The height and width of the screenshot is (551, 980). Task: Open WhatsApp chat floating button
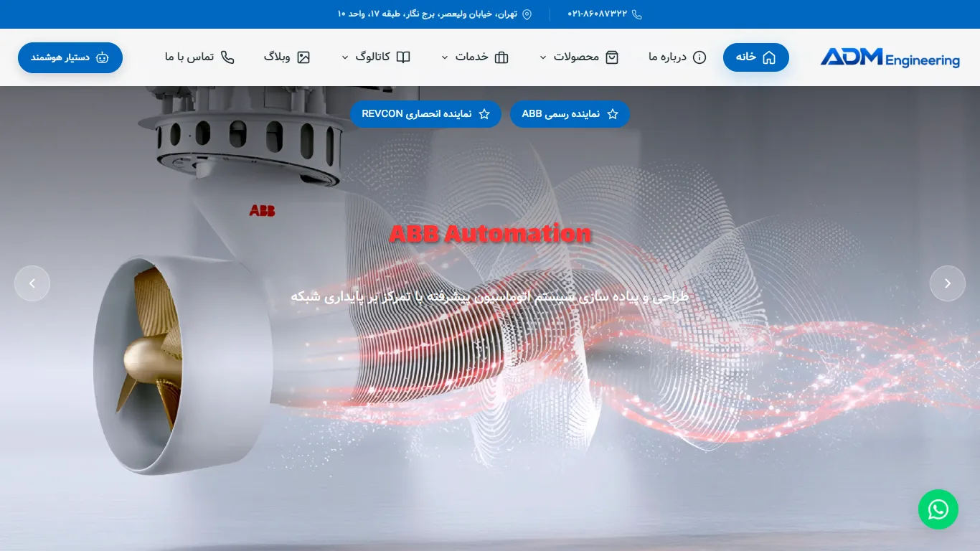coord(938,509)
